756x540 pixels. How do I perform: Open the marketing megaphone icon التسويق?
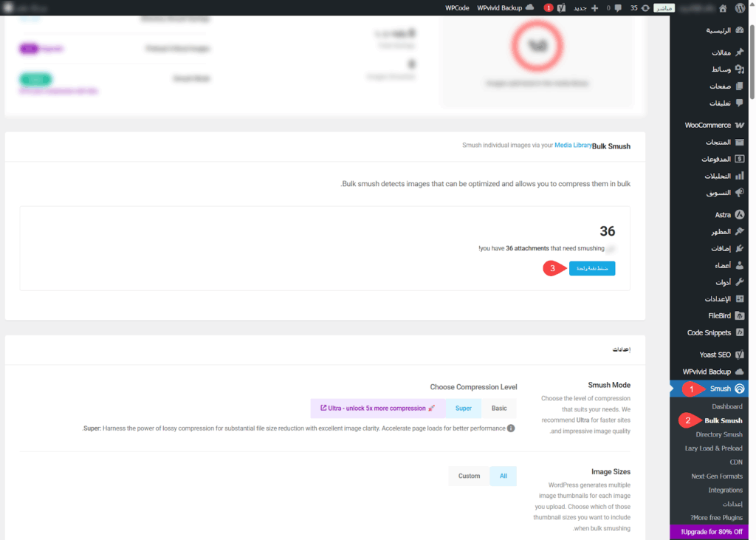[740, 193]
